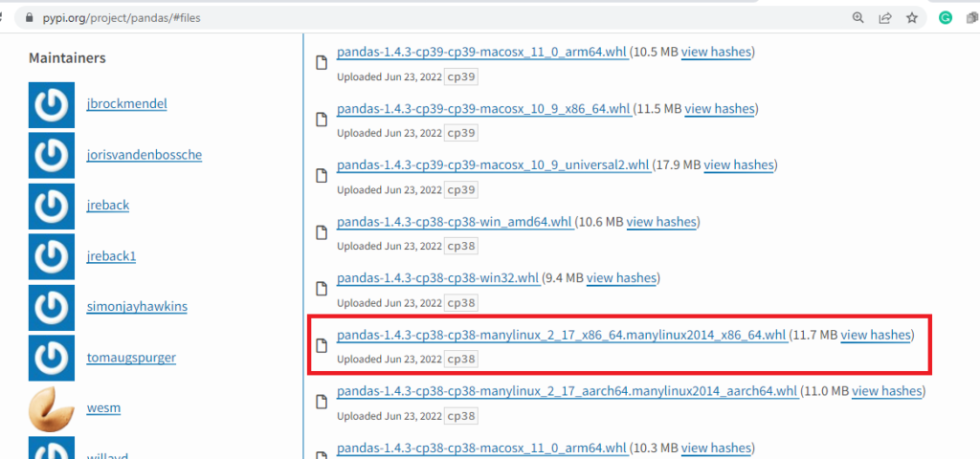The width and height of the screenshot is (980, 459).
Task: Click upload date under cp38 win32 wheel
Action: coord(389,303)
